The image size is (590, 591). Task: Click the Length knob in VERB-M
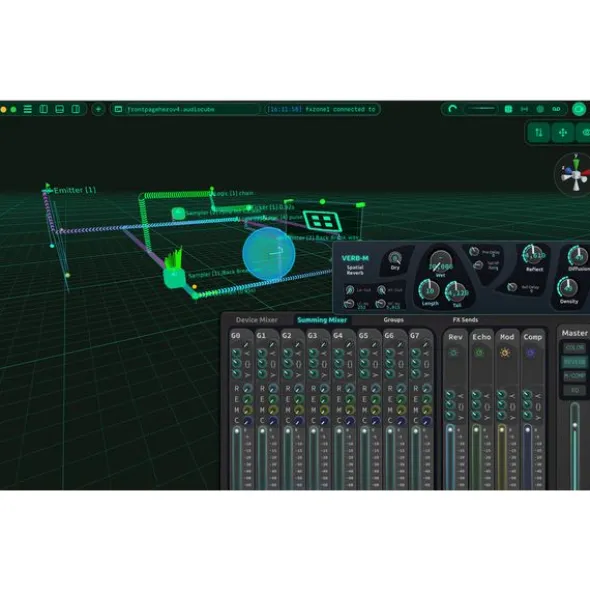[429, 290]
